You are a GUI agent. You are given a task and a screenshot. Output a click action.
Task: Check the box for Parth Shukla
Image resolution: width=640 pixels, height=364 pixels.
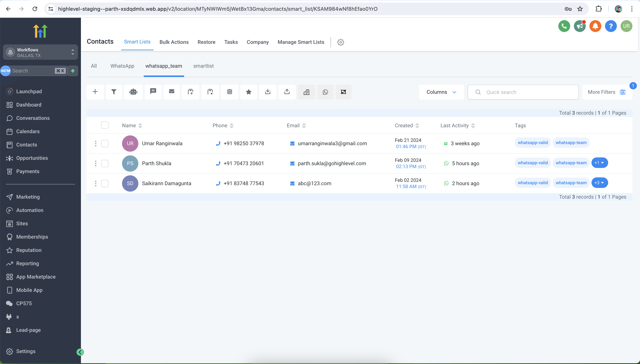[105, 164]
